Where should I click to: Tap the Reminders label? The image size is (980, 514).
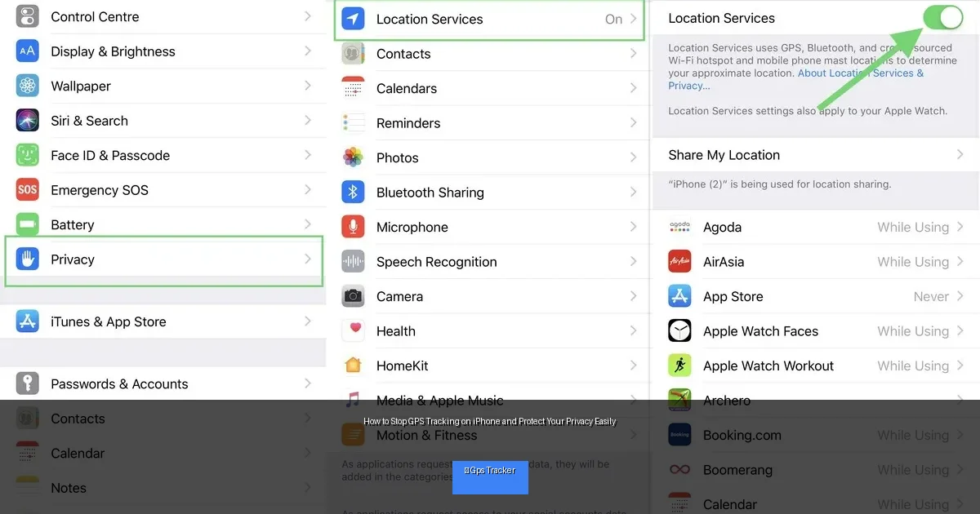point(408,123)
